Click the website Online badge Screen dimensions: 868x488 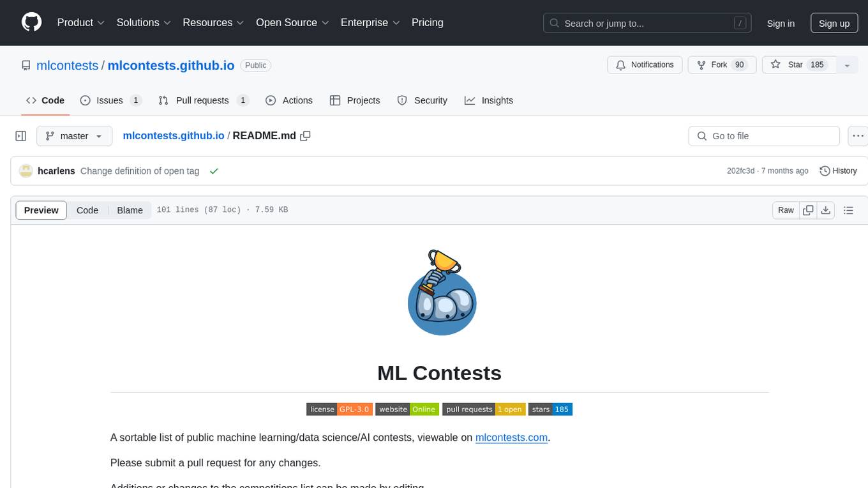pyautogui.click(x=407, y=409)
